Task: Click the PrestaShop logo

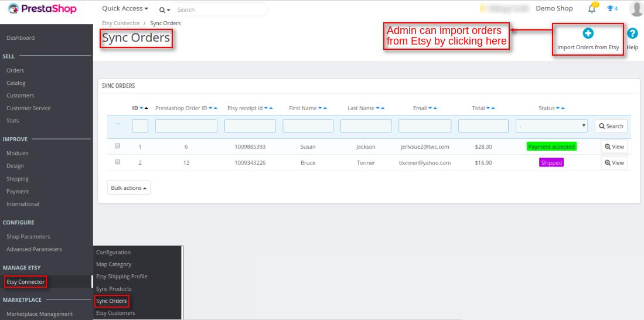Action: (x=42, y=9)
